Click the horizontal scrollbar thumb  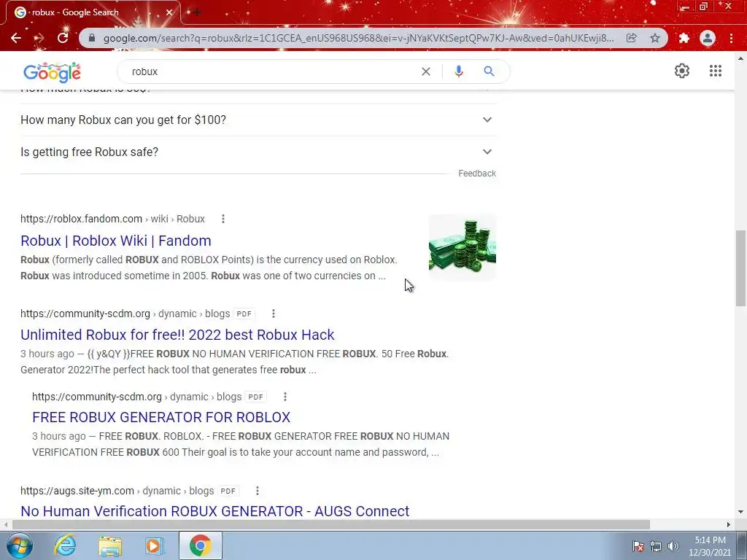(x=331, y=525)
